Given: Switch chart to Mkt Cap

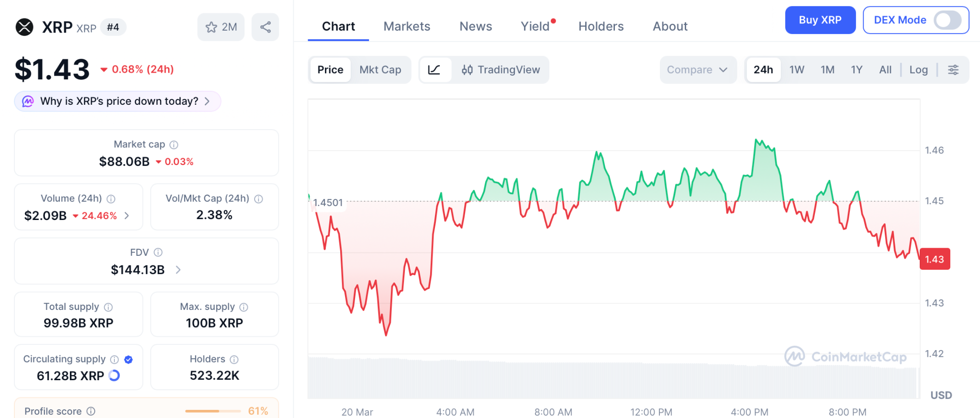Looking at the screenshot, I should click(380, 70).
